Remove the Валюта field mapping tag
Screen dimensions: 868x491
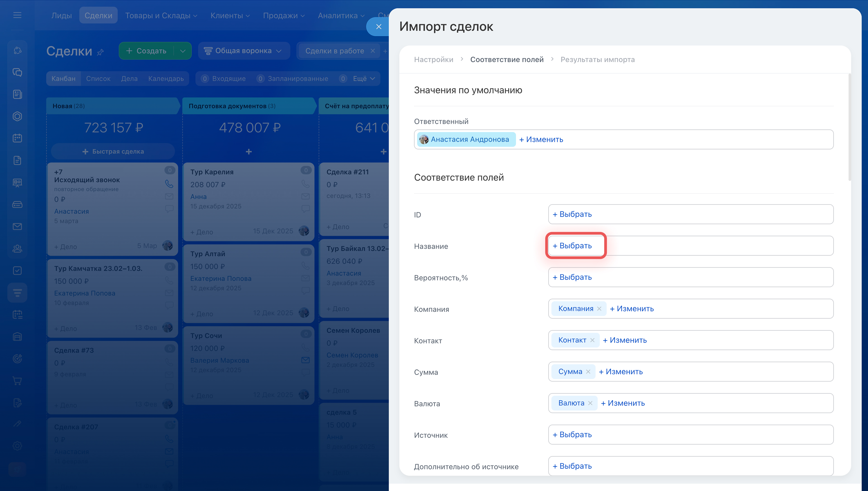(590, 403)
